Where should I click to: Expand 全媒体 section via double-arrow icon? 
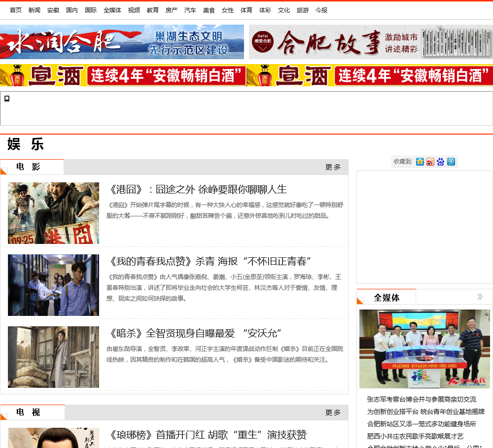[x=480, y=297]
